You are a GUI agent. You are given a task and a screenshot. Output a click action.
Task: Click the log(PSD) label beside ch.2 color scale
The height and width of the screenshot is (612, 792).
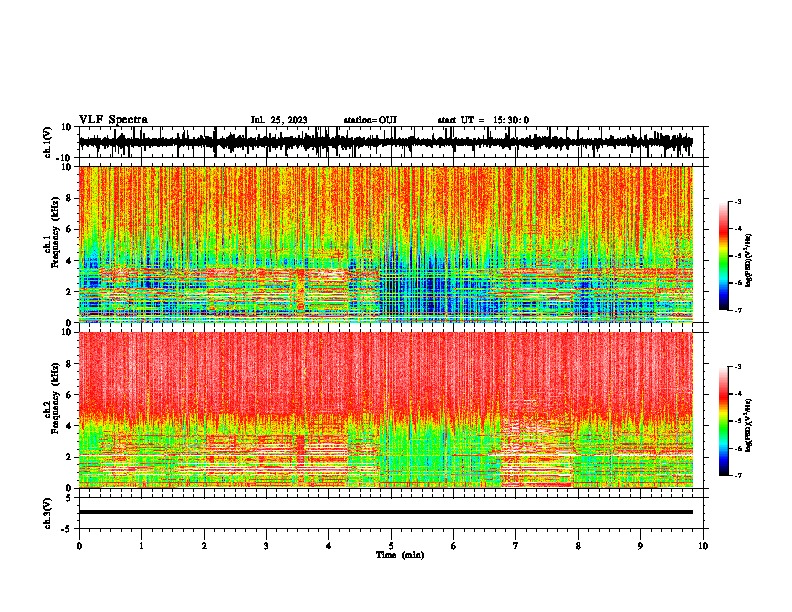tap(749, 425)
